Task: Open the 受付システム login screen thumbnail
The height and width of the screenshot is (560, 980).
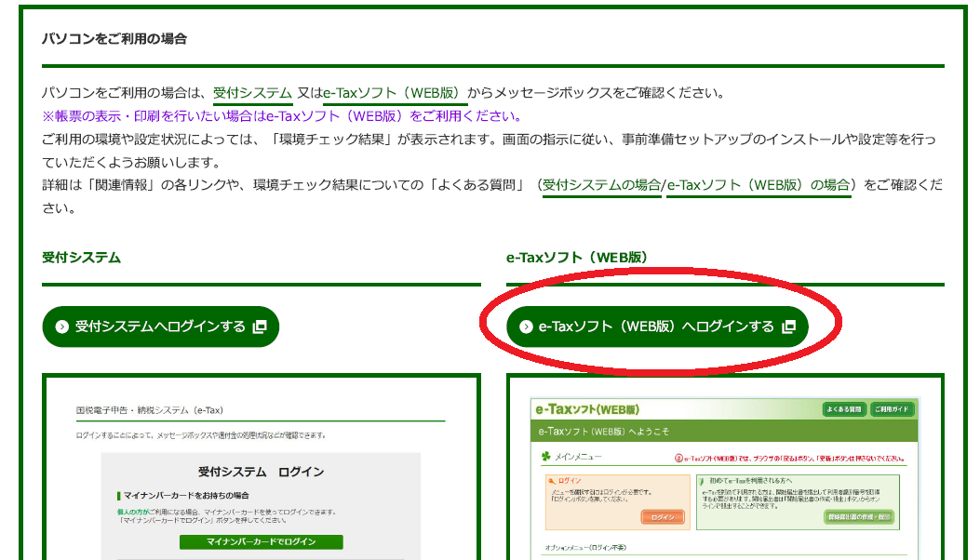Action: 262,467
